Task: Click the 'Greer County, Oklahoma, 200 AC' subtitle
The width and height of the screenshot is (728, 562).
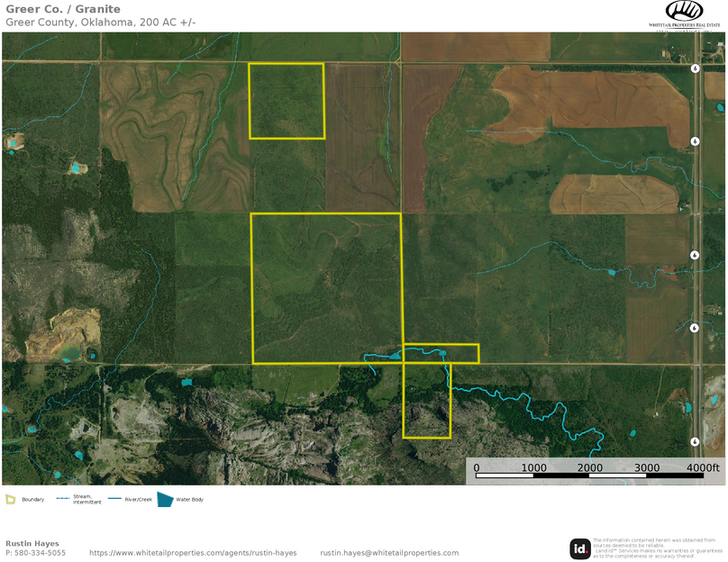Action: coord(100,22)
